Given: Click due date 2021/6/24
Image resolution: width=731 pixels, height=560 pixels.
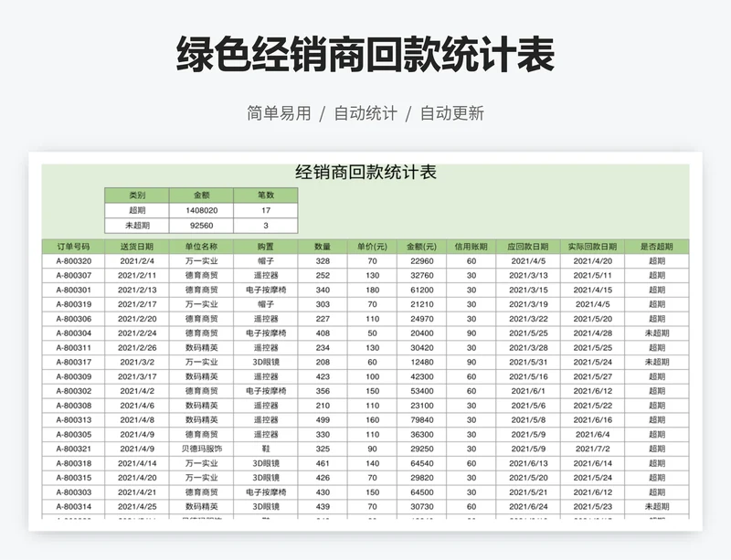Looking at the screenshot, I should click(x=528, y=507).
